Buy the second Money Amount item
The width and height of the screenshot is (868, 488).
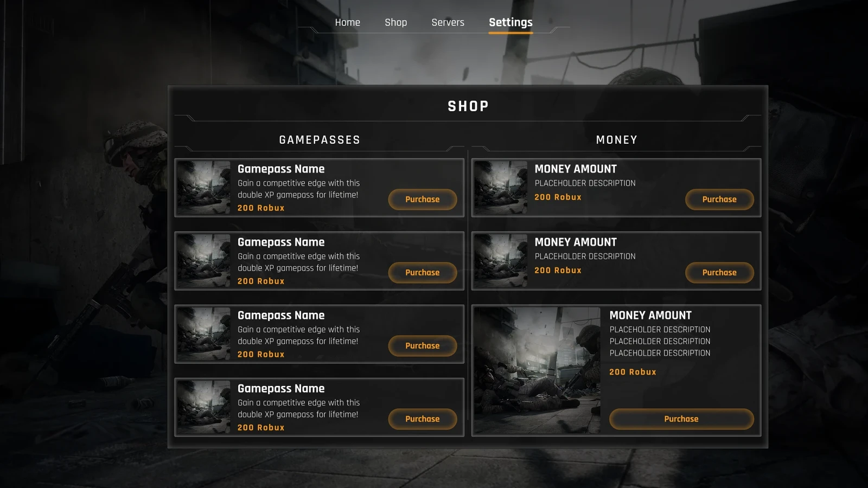point(719,272)
